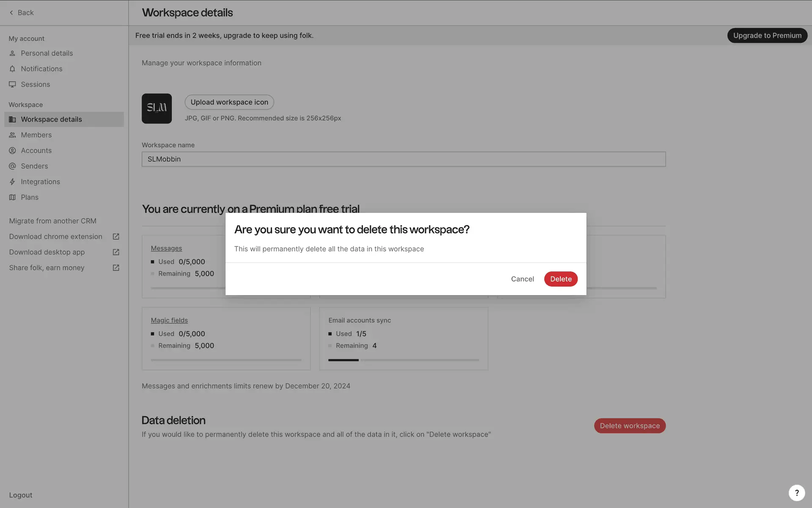Click the Email accounts sync progress bar
The image size is (812, 508).
[403, 360]
